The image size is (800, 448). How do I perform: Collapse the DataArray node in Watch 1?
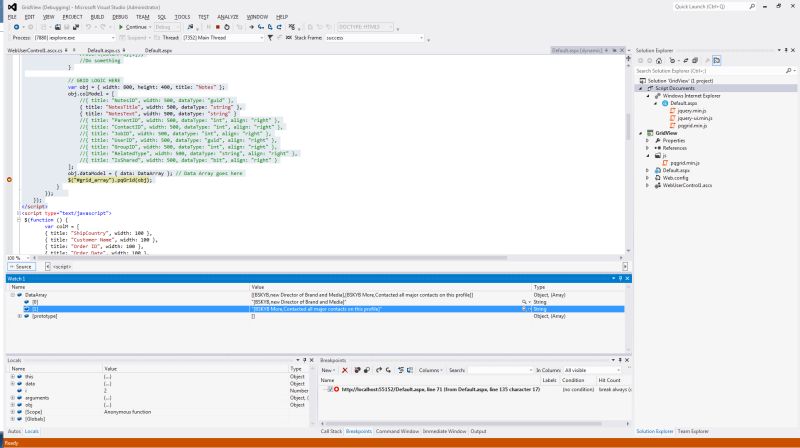click(13, 295)
